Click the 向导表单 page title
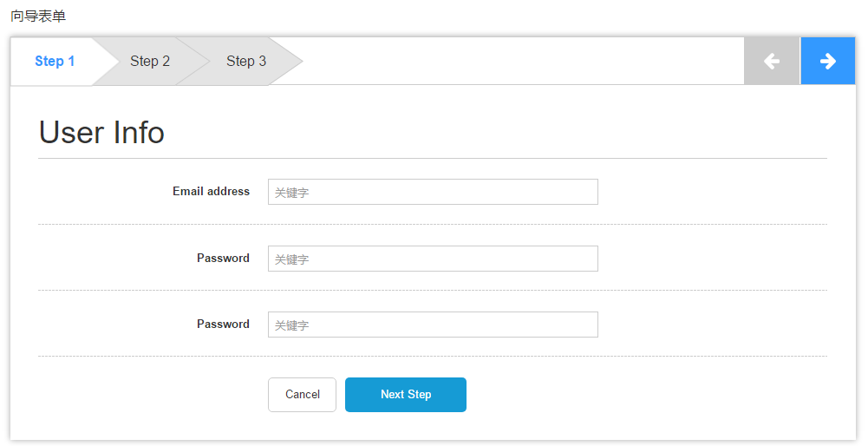 [x=38, y=16]
